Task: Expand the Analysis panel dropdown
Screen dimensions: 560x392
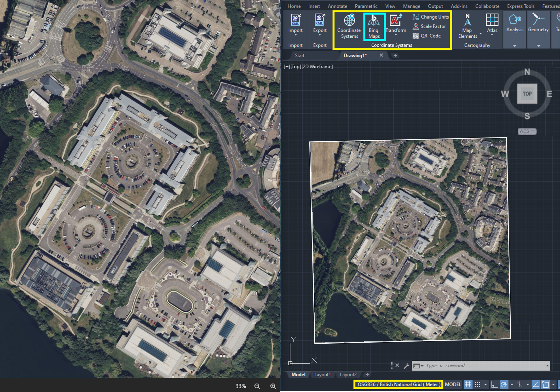Action: (x=515, y=46)
